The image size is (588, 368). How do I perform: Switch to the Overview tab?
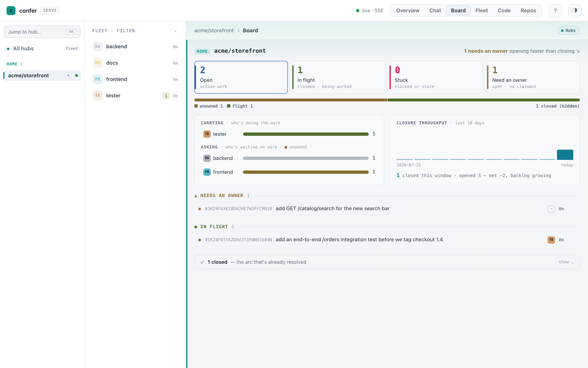click(408, 10)
